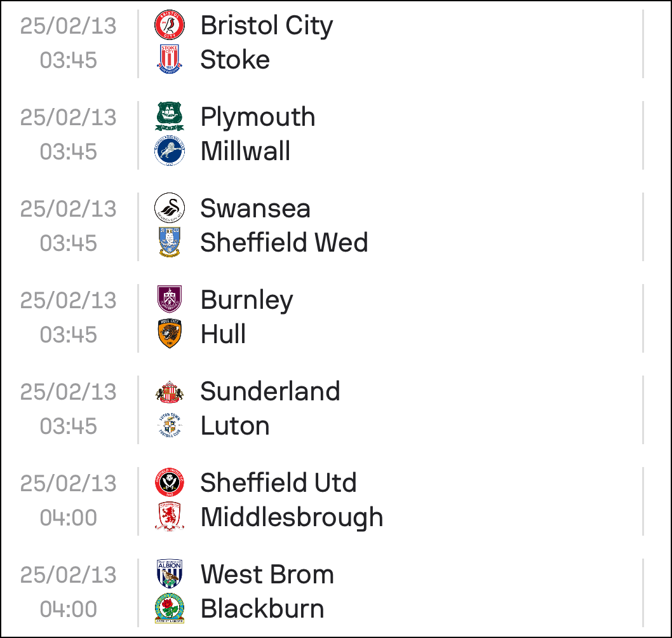Click the Millwall lion badge
672x638 pixels.
click(170, 151)
